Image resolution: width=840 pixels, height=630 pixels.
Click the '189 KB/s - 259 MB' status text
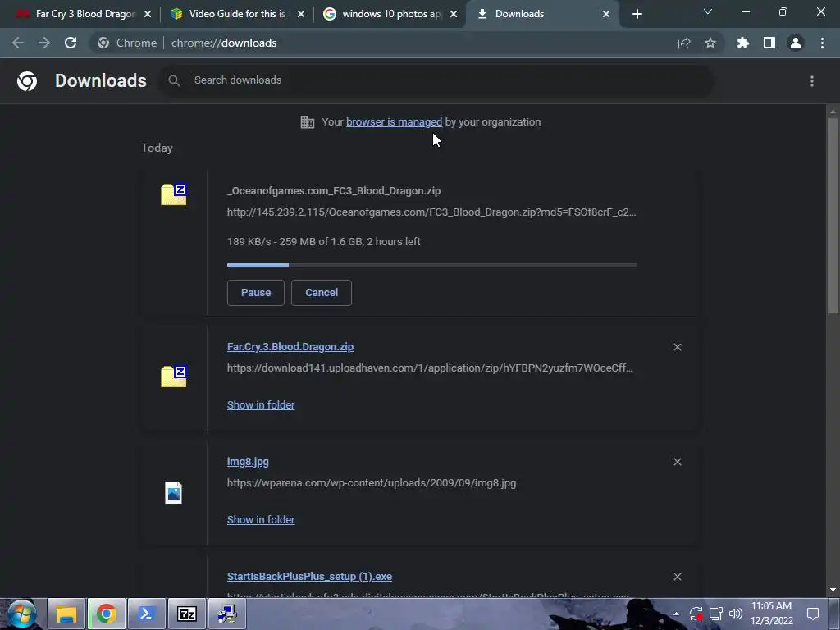click(323, 242)
